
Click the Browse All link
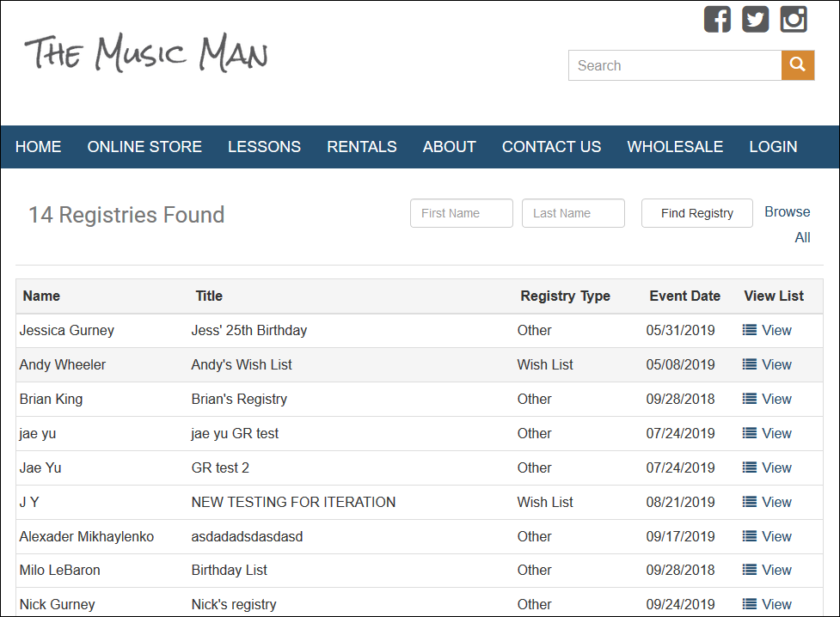click(x=788, y=224)
